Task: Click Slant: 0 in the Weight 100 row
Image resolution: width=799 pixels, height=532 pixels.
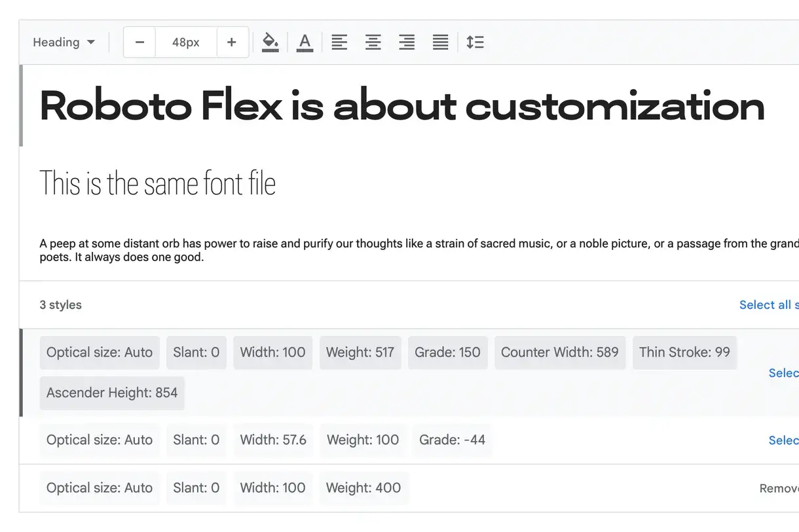Action: [196, 440]
